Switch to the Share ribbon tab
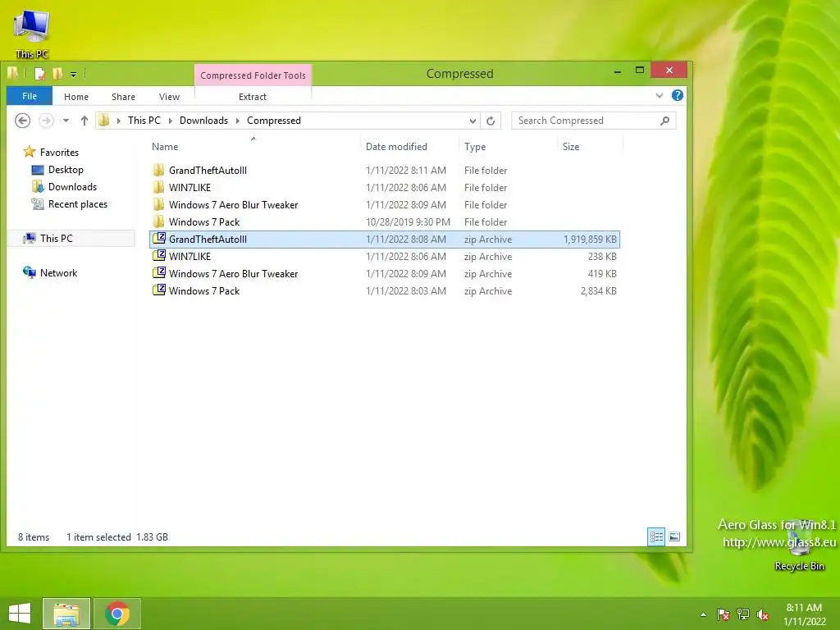This screenshot has height=630, width=840. [x=123, y=97]
